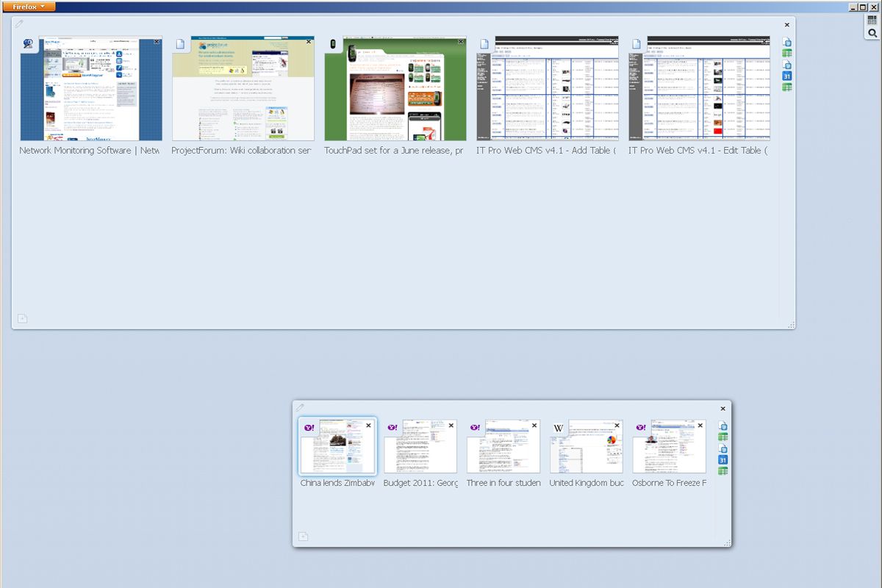Open the ProjectForum Wiki collaboration thumbnail
Screen dimensions: 882x588
pyautogui.click(x=243, y=88)
